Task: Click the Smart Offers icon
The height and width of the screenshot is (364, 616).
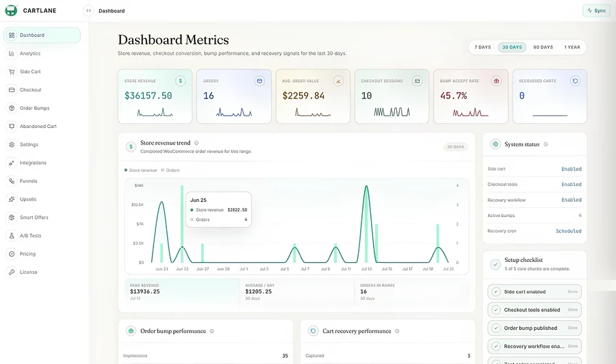Action: coord(12,217)
